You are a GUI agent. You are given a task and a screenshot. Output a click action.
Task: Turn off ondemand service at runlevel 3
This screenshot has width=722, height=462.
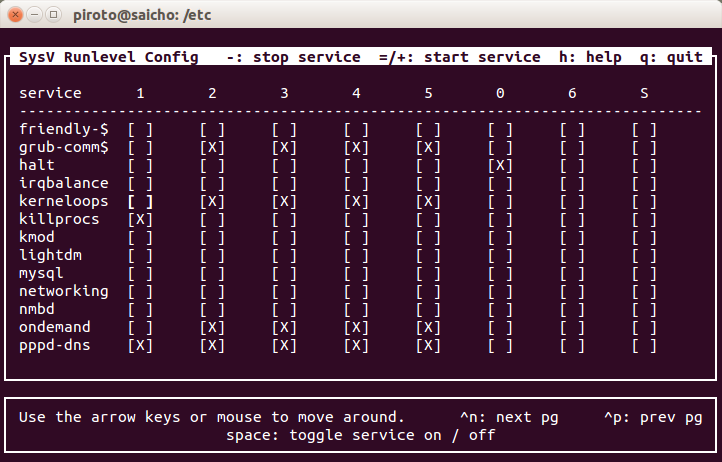(285, 327)
